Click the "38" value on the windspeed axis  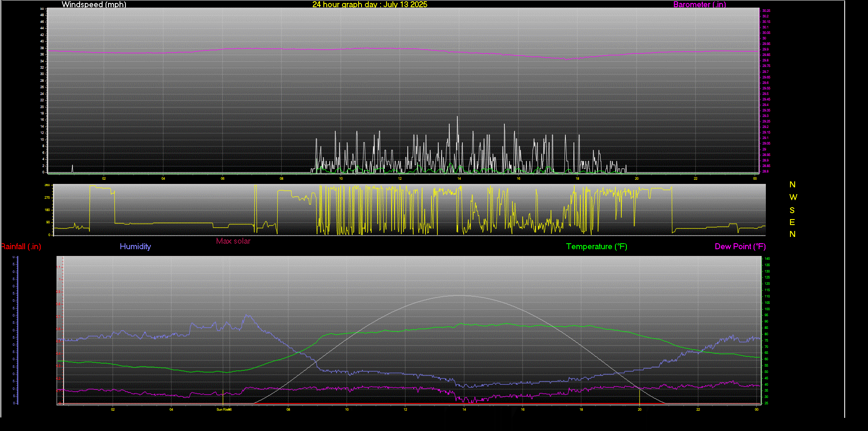pos(42,48)
